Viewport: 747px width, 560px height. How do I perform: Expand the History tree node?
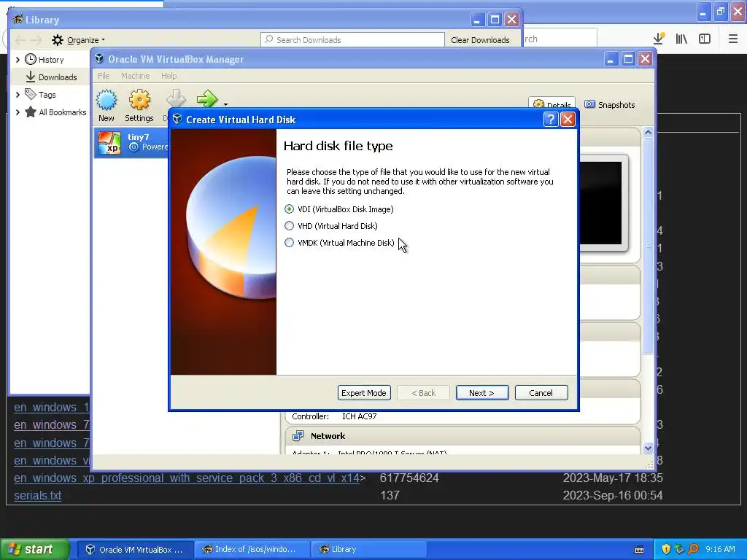coord(18,60)
